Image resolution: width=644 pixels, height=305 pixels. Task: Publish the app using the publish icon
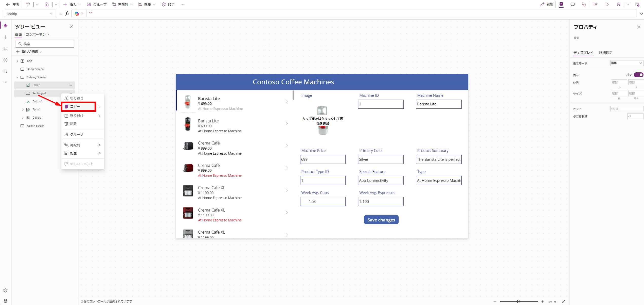coord(637,5)
